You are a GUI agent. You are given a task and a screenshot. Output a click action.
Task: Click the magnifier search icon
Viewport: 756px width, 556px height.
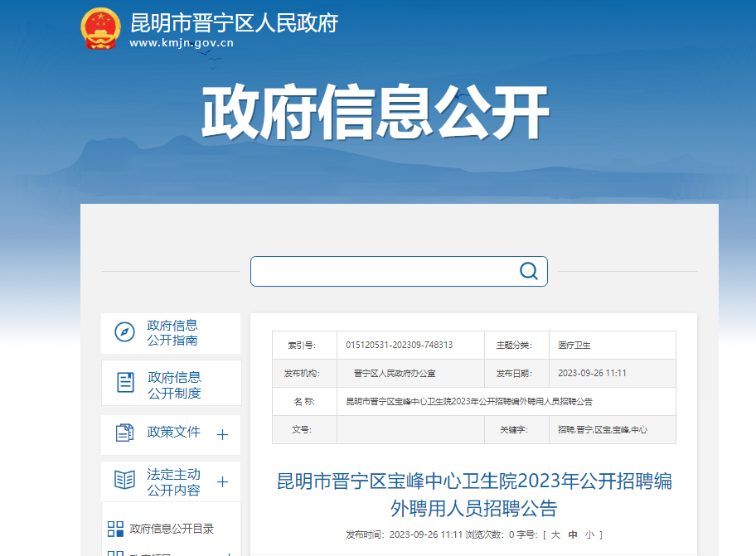coord(528,271)
